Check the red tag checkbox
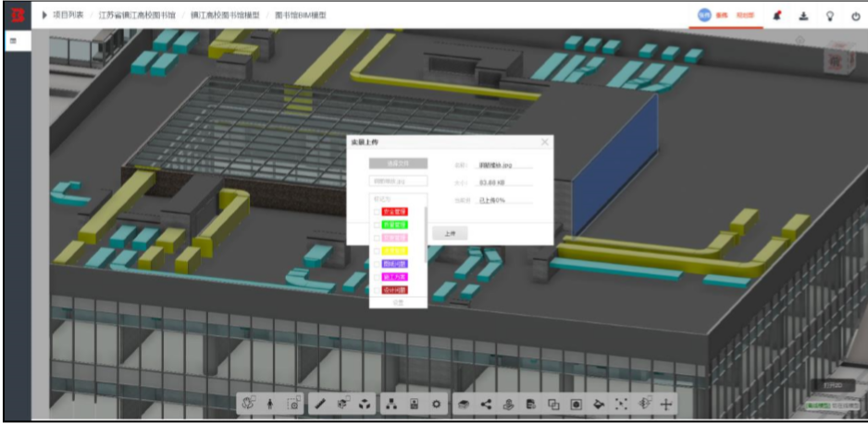Screen dimensions: 868x424 [x=377, y=211]
